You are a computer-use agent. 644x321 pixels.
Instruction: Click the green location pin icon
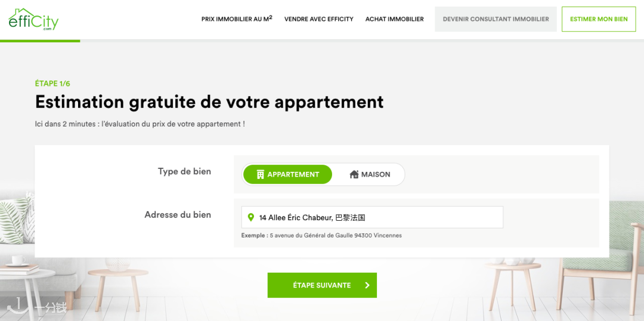(251, 217)
